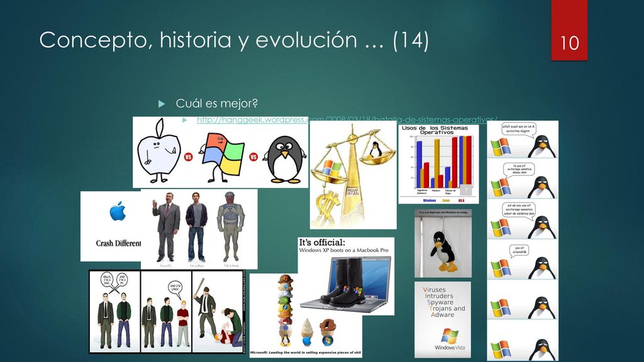644x362 pixels.
Task: Click the armored figure labeled 'I'm Linux'
Action: coord(230,227)
